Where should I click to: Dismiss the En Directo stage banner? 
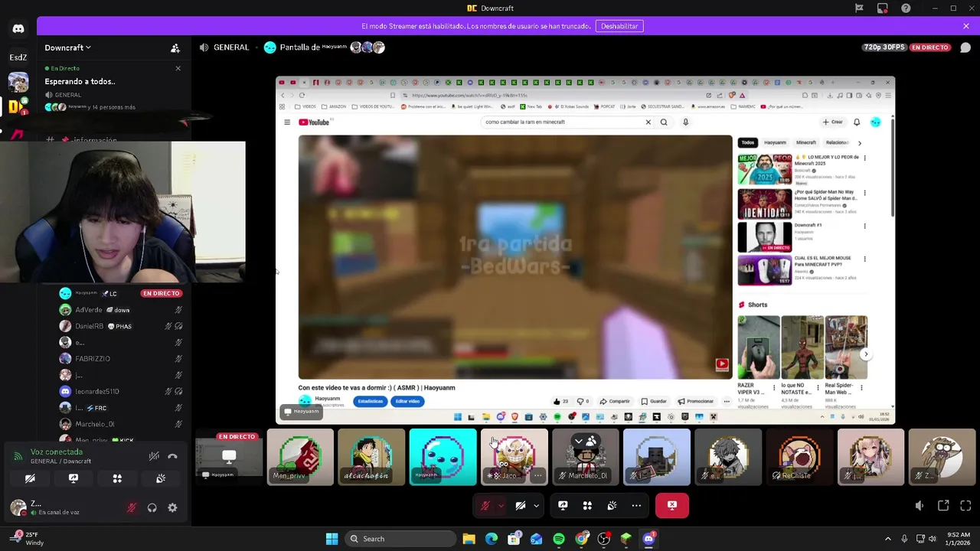(x=178, y=68)
